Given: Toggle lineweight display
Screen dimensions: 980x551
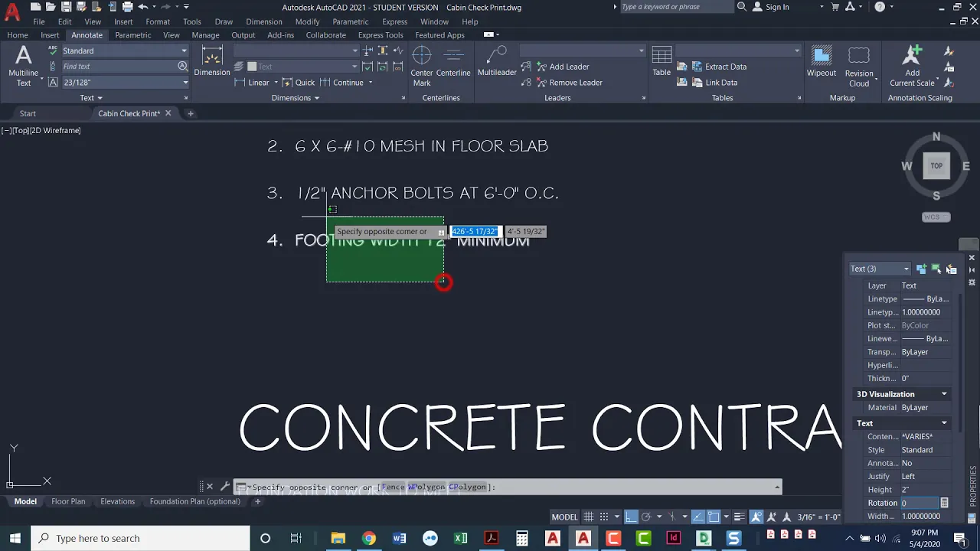Looking at the screenshot, I should click(740, 517).
